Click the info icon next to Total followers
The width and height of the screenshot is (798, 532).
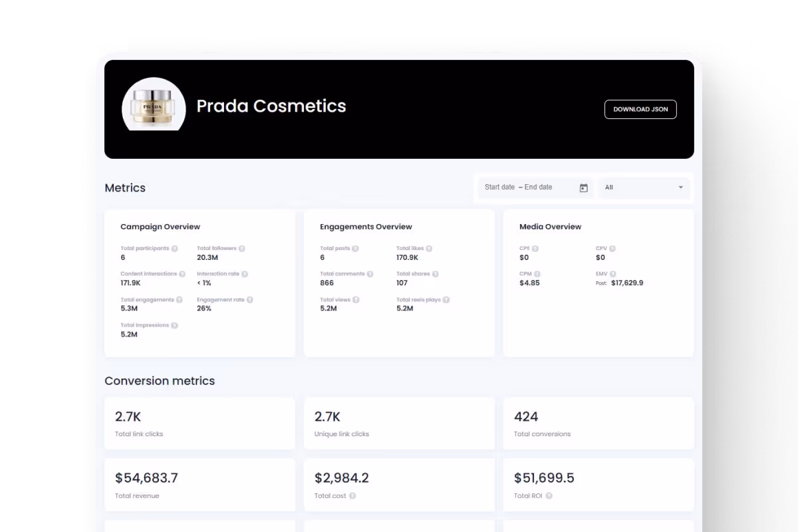click(x=241, y=249)
